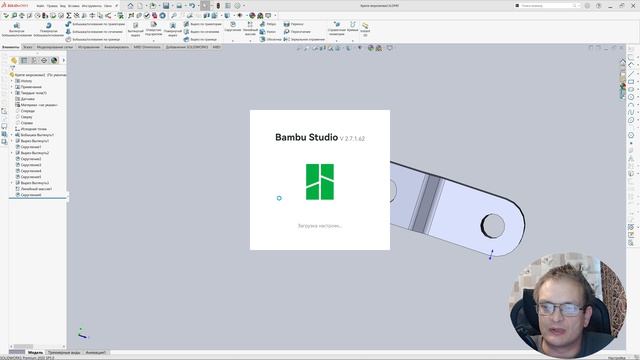Click the circular hole on the 3D part
The height and width of the screenshot is (360, 640).
pyautogui.click(x=493, y=225)
